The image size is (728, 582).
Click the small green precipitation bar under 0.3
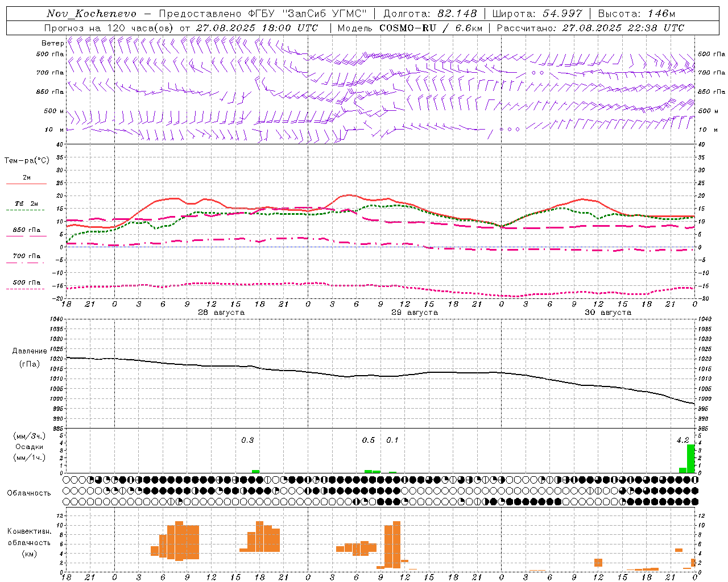coord(256,471)
